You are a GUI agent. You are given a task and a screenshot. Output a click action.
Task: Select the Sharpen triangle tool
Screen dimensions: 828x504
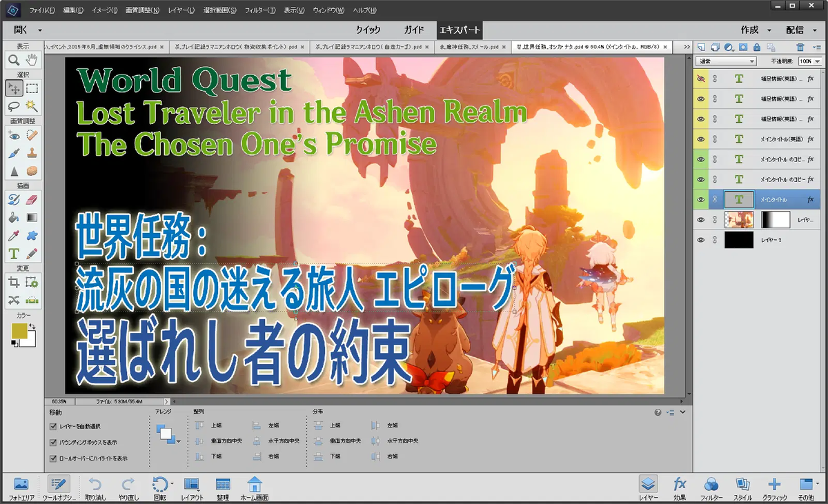[13, 171]
